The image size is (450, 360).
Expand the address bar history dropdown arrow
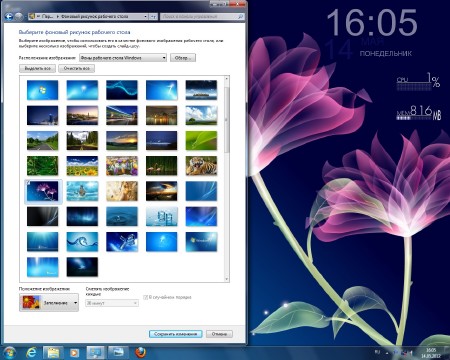(145, 16)
